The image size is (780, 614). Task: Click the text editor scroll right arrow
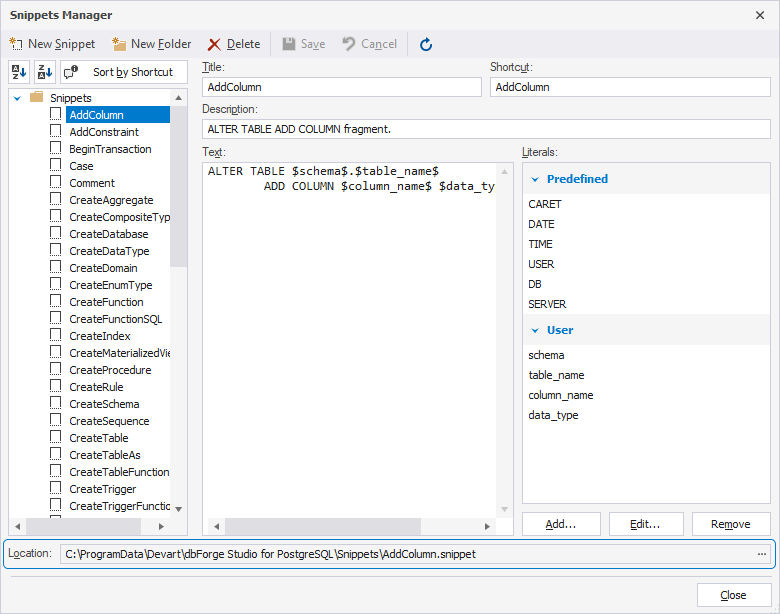[x=487, y=526]
